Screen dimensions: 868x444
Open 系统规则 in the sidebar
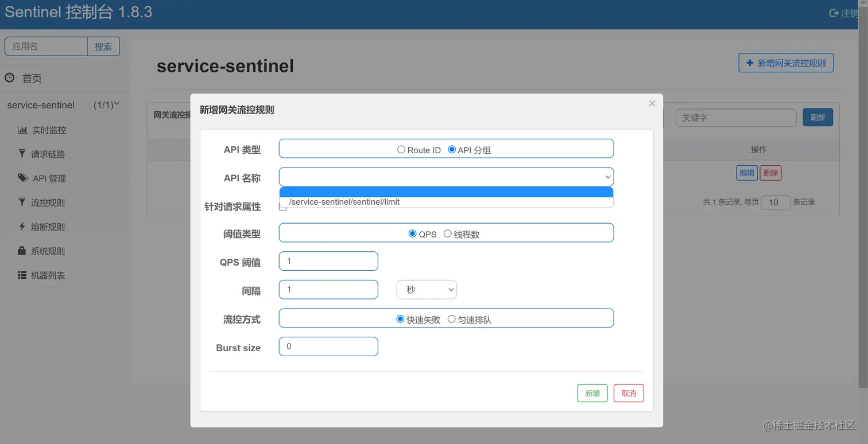point(48,251)
